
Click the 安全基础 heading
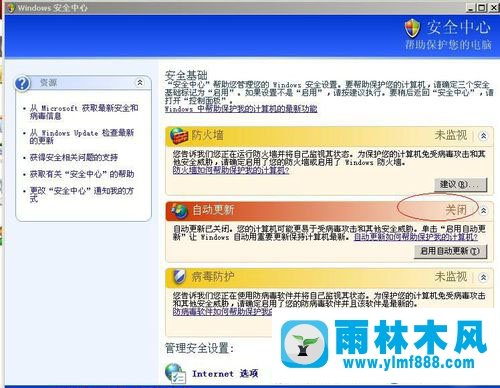(x=186, y=76)
